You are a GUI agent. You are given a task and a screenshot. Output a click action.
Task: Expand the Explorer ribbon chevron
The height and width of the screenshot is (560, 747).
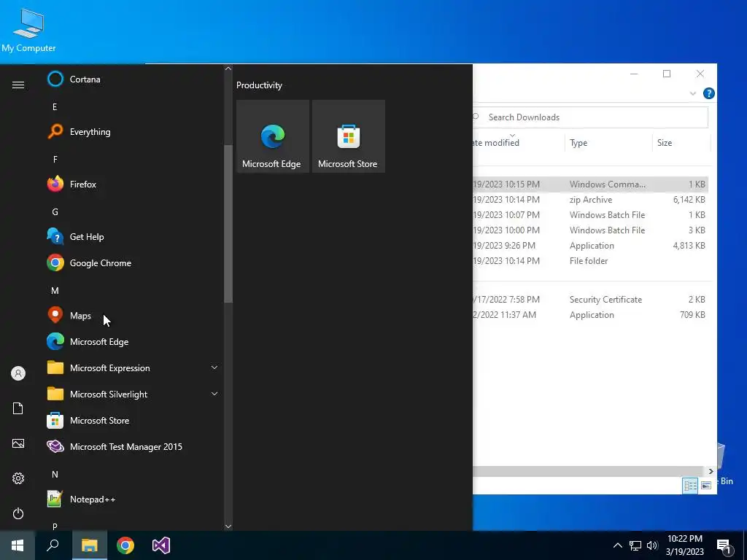693,93
